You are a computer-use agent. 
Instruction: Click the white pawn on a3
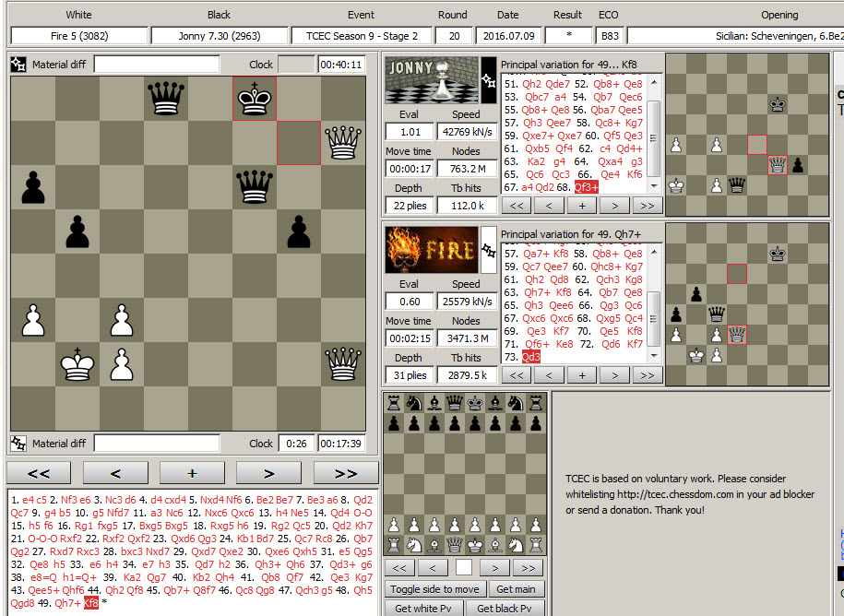pos(33,320)
